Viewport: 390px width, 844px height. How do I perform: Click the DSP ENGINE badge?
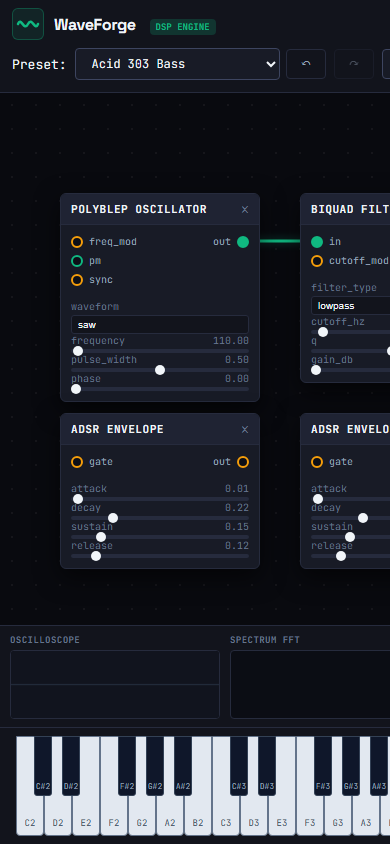[183, 27]
